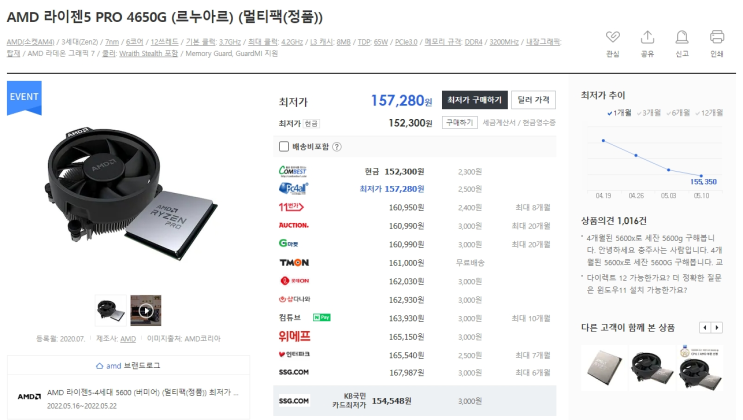Viewport: 743px width, 420px height.
Task: Open the AUCTION seller logo
Action: (293, 225)
